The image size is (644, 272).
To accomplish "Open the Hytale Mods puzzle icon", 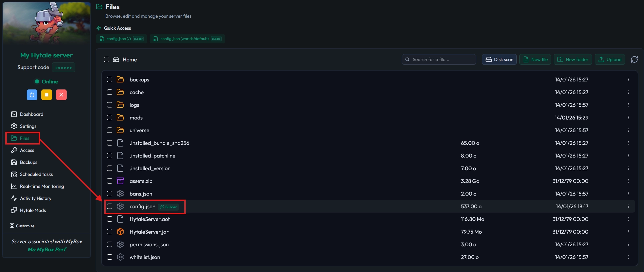I will pyautogui.click(x=14, y=210).
